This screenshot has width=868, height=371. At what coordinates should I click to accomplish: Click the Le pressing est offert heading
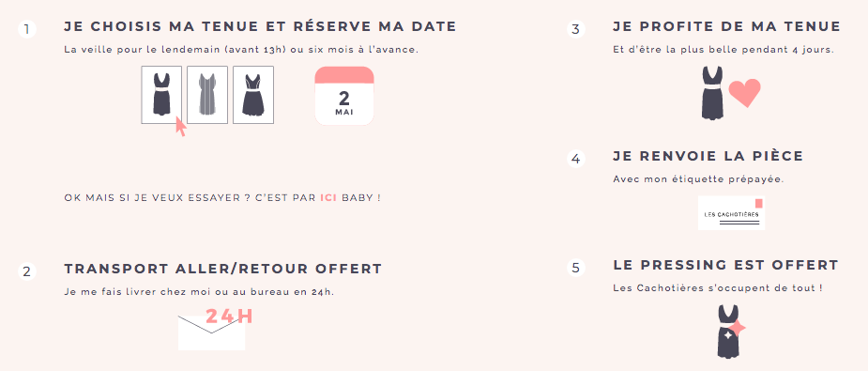[725, 265]
